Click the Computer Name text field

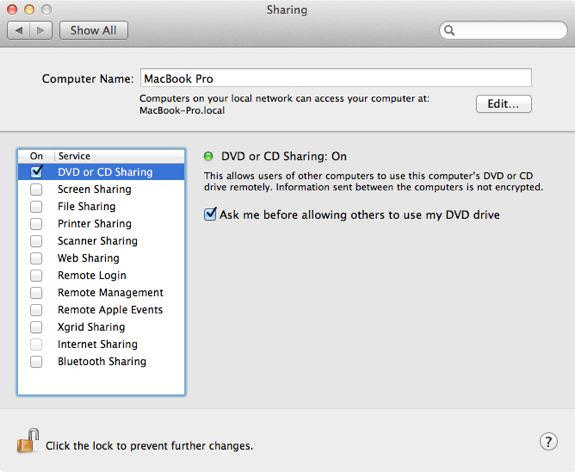(x=336, y=78)
